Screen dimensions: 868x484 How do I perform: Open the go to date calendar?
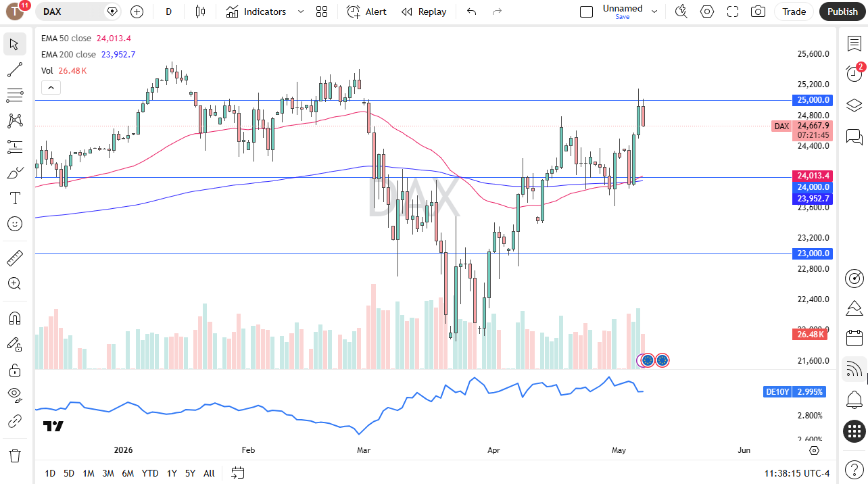(237, 473)
